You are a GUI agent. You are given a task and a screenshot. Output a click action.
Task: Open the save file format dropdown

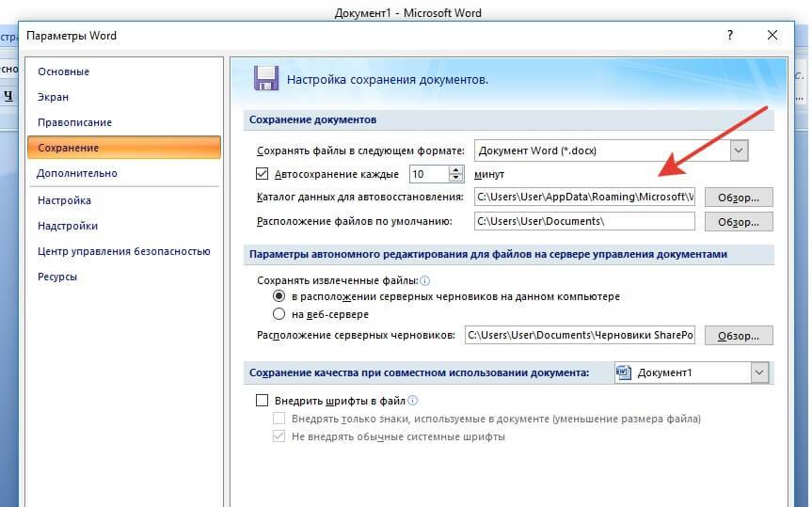click(739, 151)
